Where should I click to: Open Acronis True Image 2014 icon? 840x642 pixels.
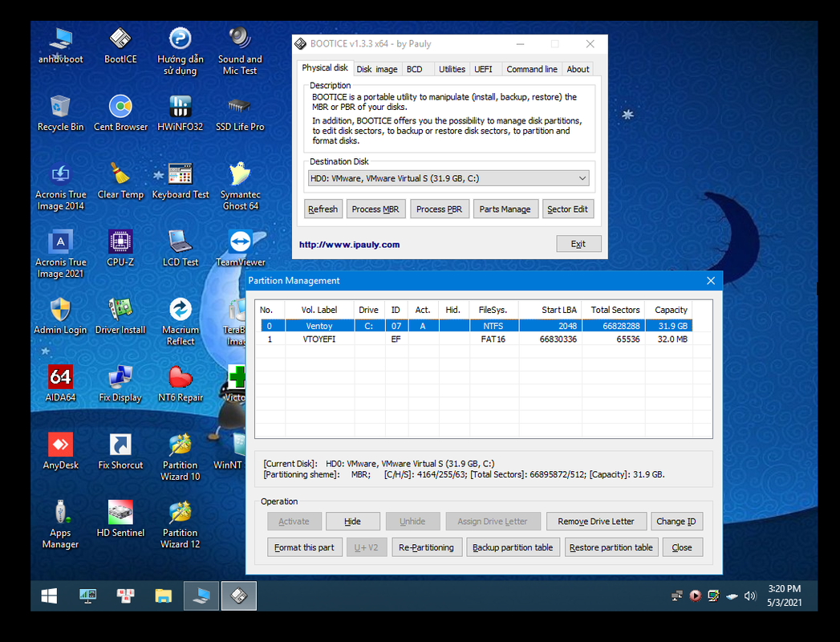coord(60,186)
